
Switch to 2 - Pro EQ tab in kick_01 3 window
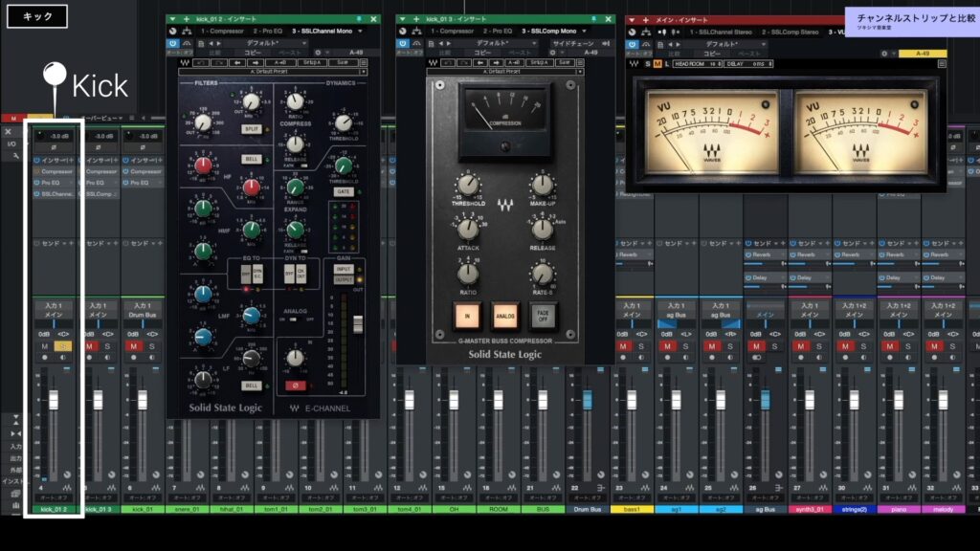coord(498,32)
